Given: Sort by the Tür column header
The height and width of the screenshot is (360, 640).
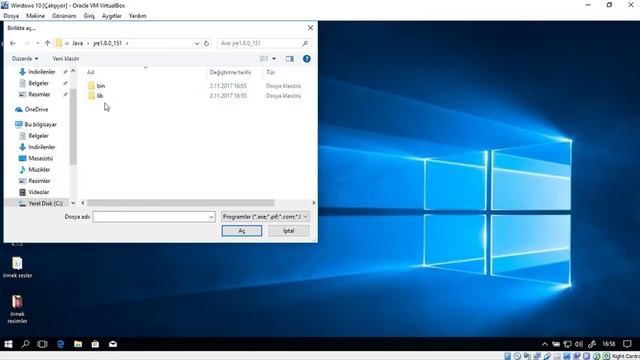Looking at the screenshot, I should click(270, 72).
